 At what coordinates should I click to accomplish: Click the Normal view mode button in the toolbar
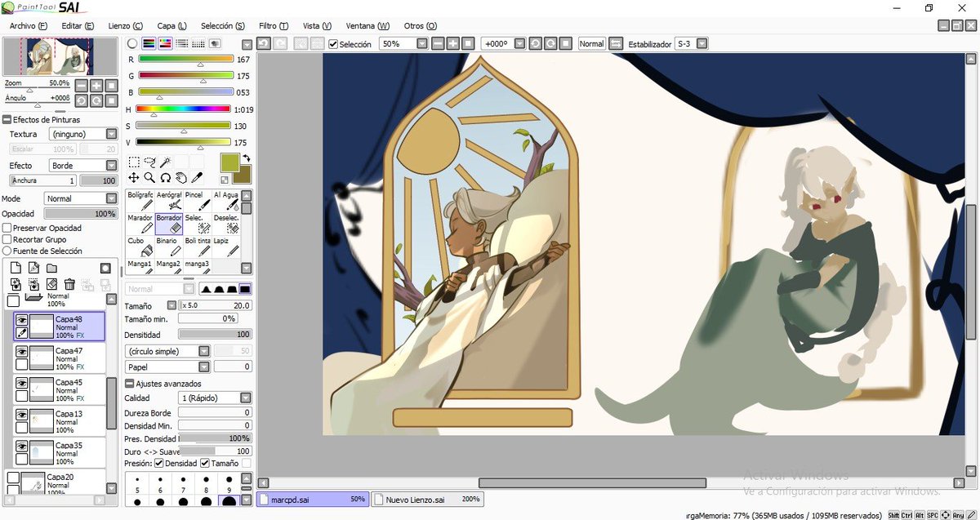click(591, 44)
